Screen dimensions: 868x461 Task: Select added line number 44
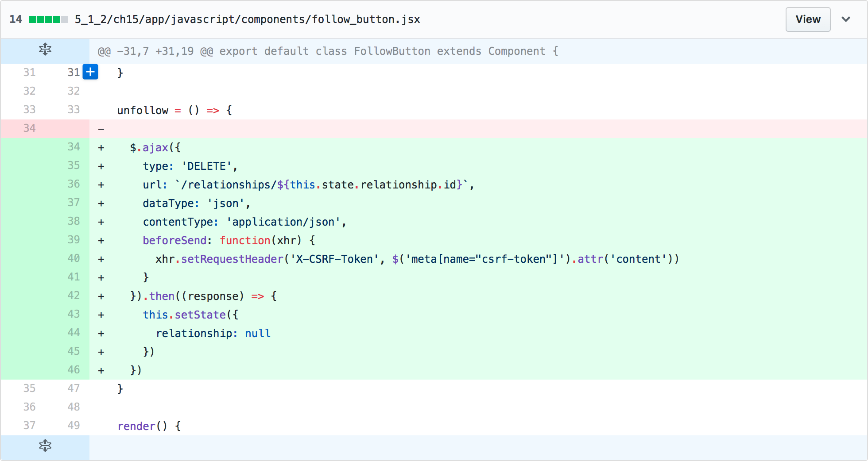pos(74,333)
